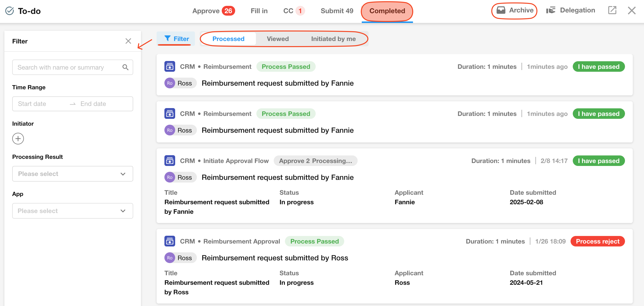This screenshot has height=306, width=644.
Task: Click the Archive button
Action: 514,10
